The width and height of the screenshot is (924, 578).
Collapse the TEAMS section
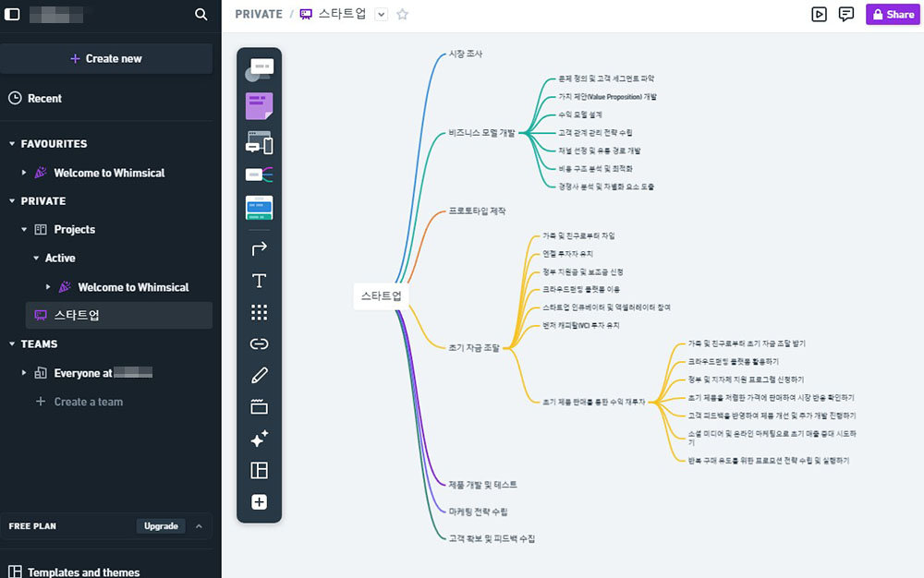coord(12,344)
